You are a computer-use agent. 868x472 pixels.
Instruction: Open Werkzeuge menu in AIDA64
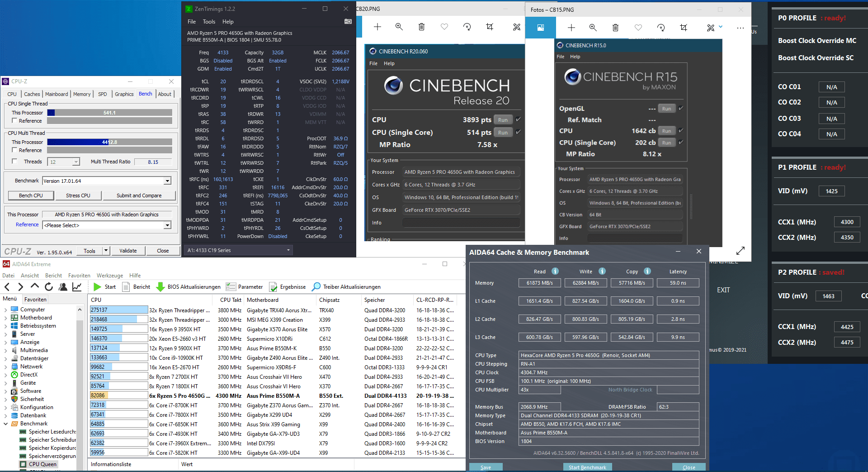point(110,275)
